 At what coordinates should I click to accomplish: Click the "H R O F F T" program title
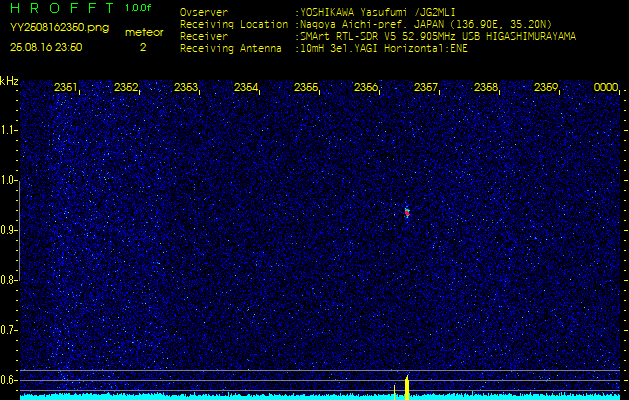(x=62, y=8)
